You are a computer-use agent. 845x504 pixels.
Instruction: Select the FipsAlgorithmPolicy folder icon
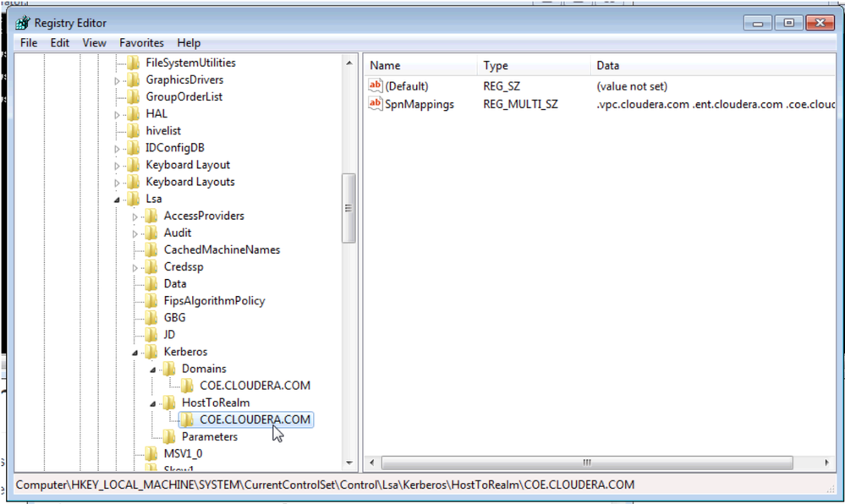pyautogui.click(x=151, y=301)
